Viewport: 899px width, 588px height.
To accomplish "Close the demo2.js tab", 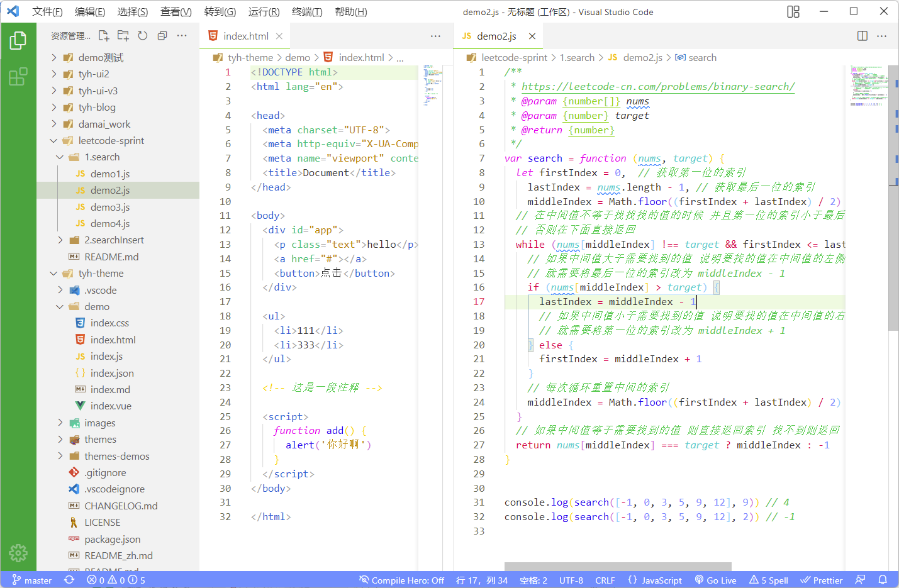I will click(532, 36).
